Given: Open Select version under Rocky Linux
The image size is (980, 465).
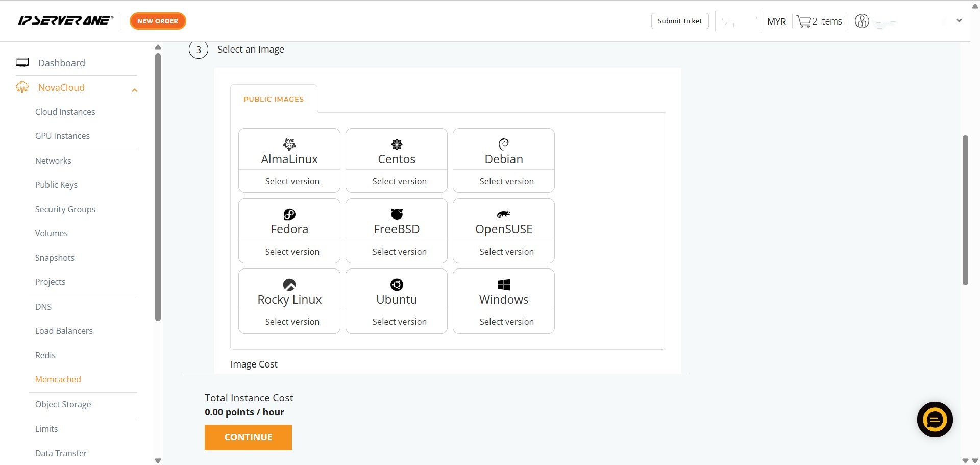Looking at the screenshot, I should pyautogui.click(x=292, y=322).
